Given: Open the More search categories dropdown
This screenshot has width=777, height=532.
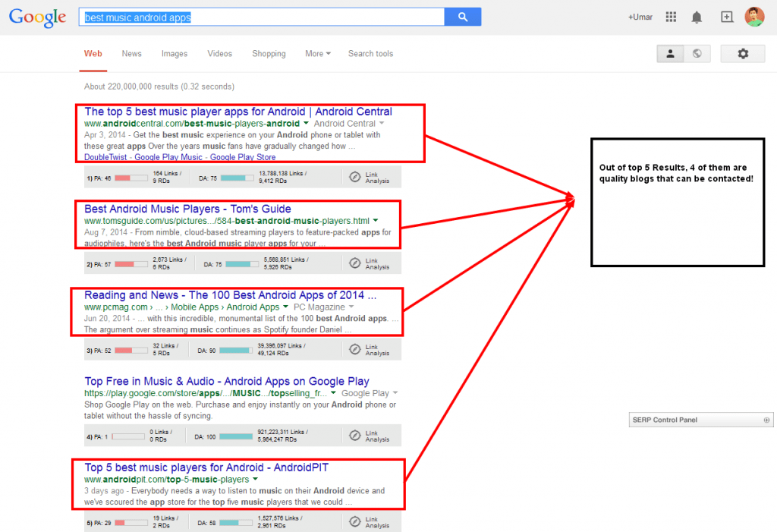Looking at the screenshot, I should pyautogui.click(x=318, y=54).
